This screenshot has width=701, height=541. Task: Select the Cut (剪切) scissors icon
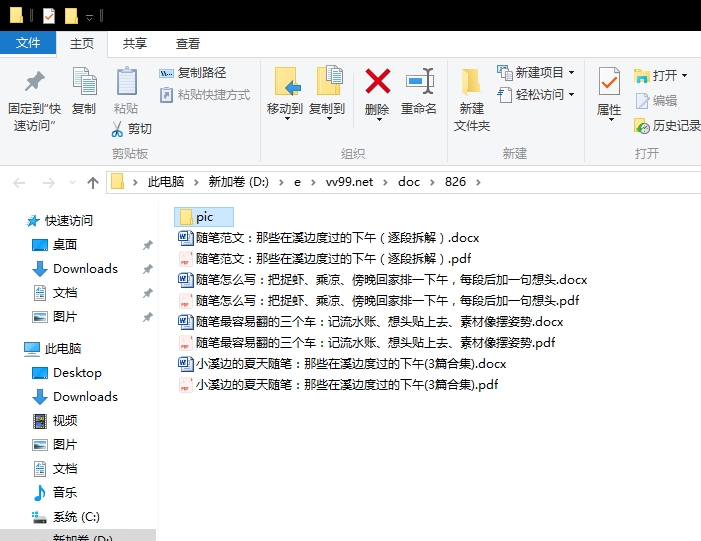click(117, 129)
